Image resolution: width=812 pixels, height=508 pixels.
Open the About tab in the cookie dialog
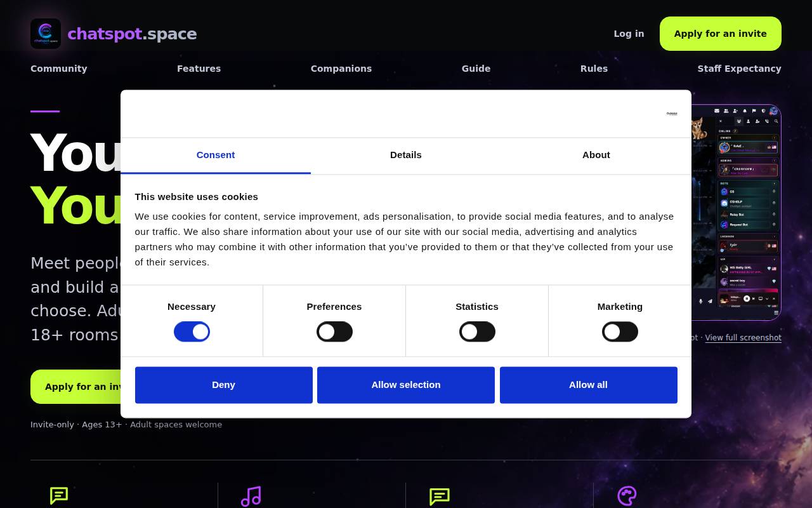596,155
